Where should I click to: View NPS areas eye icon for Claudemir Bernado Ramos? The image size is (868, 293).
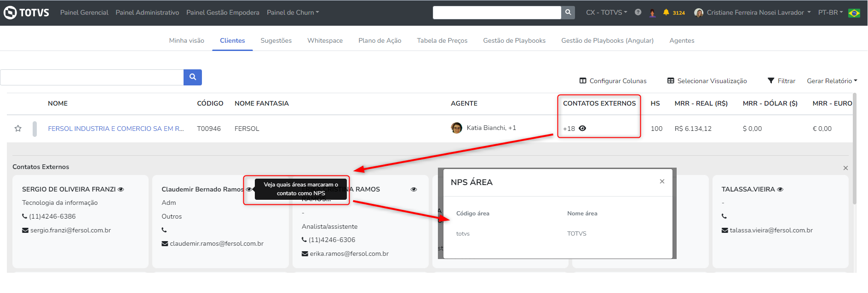[x=249, y=189]
